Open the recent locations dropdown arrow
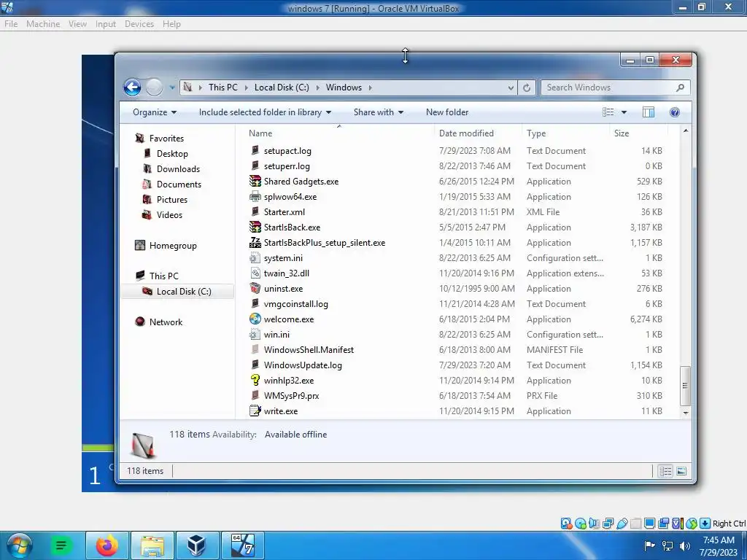This screenshot has height=560, width=747. [x=172, y=87]
